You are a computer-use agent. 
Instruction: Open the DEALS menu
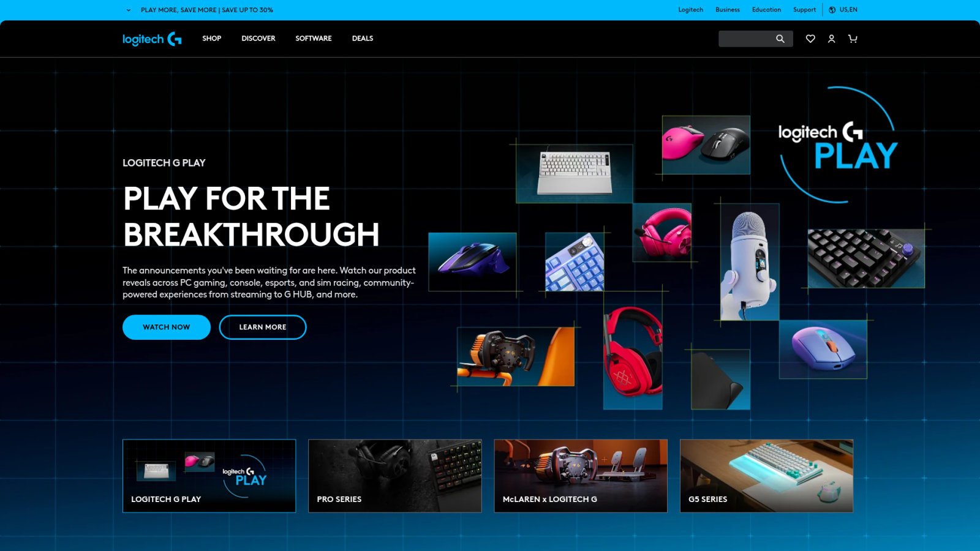point(363,39)
